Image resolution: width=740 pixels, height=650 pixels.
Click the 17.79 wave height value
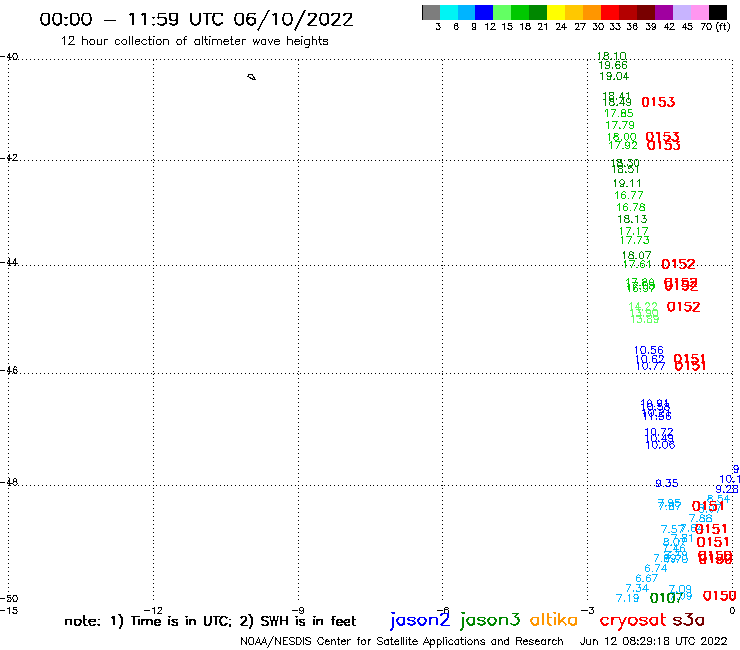tap(620, 126)
